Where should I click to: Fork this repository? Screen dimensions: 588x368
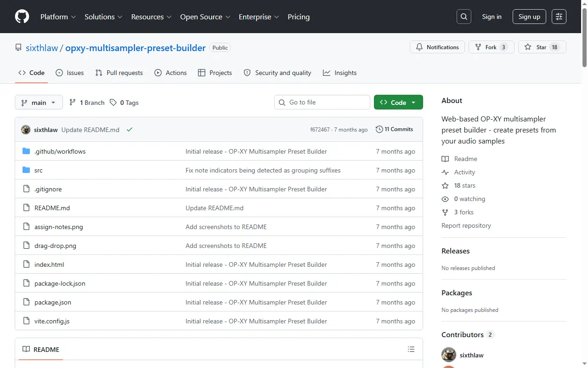[x=491, y=47]
